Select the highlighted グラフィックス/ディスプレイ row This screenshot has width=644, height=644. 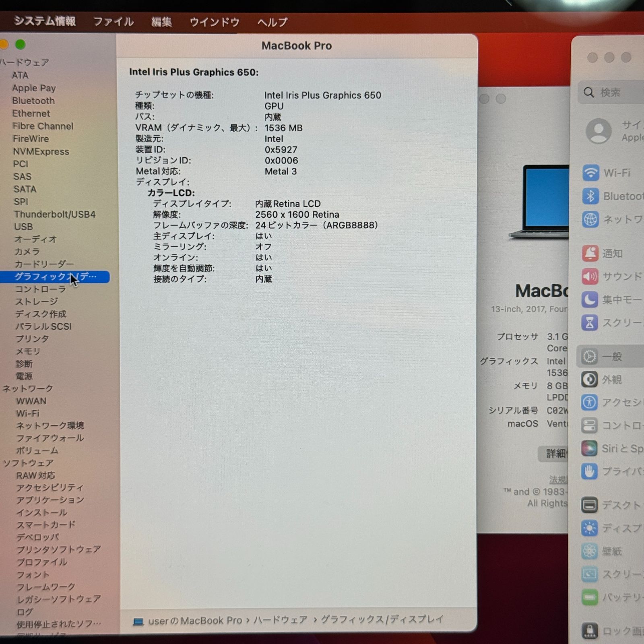click(x=55, y=277)
